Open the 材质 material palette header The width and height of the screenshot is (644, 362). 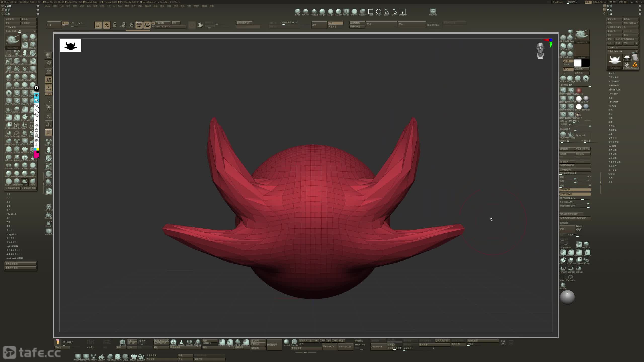pyautogui.click(x=609, y=6)
